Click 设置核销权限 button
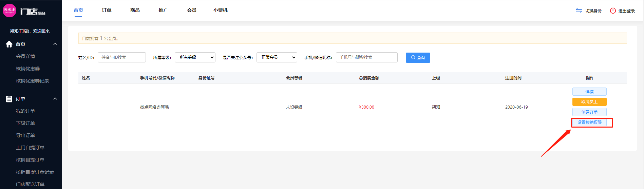Viewport: 644px width, 189px height. click(589, 122)
